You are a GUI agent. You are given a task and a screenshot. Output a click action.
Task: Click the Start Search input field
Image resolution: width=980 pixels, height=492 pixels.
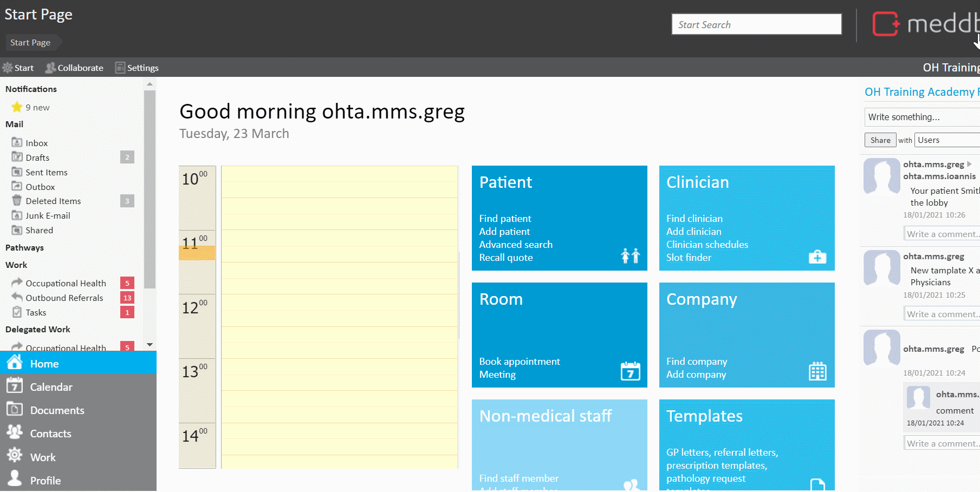pos(756,24)
